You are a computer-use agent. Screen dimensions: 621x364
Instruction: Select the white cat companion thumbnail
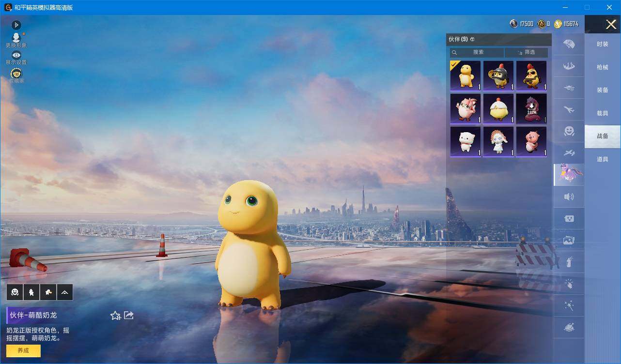click(466, 141)
